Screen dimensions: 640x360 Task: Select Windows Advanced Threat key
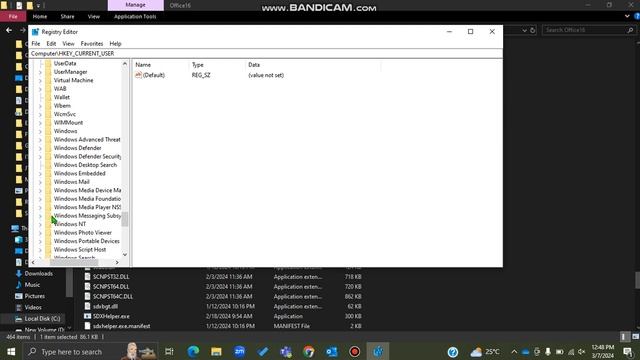87,140
